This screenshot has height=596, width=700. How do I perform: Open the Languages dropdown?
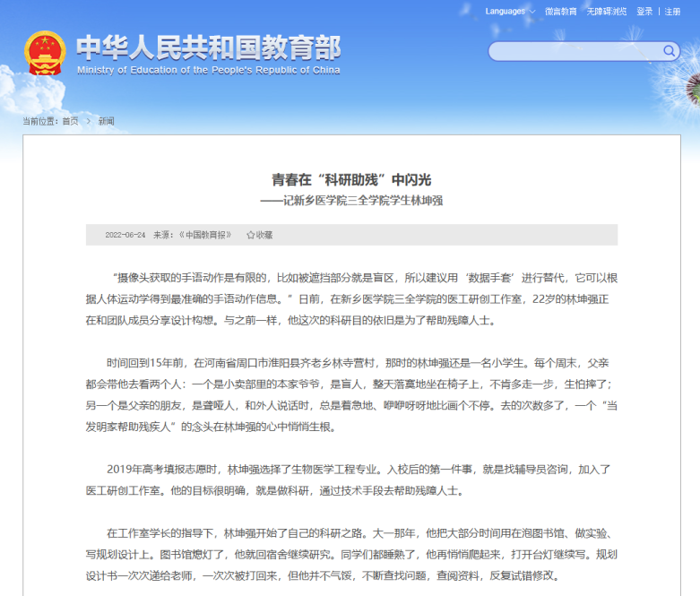510,11
